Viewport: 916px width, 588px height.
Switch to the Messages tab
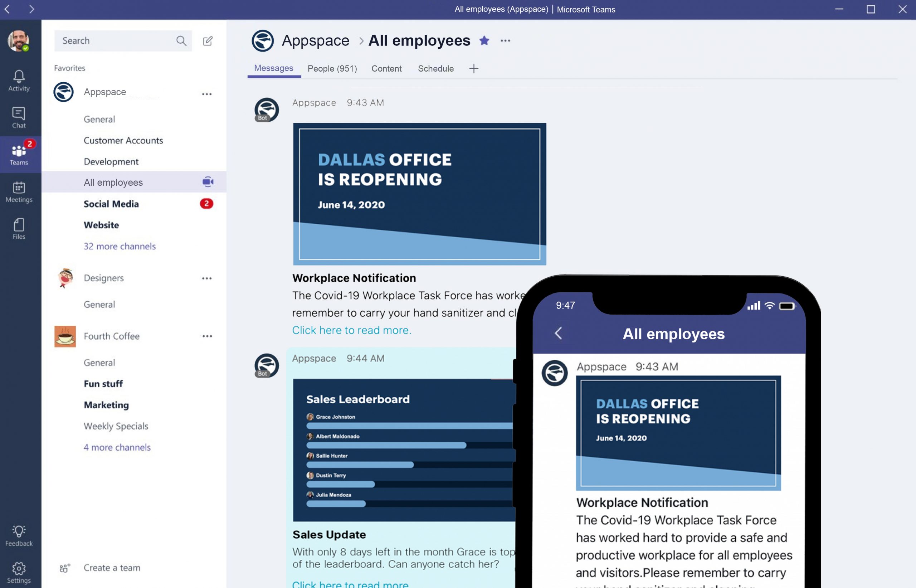click(x=274, y=68)
